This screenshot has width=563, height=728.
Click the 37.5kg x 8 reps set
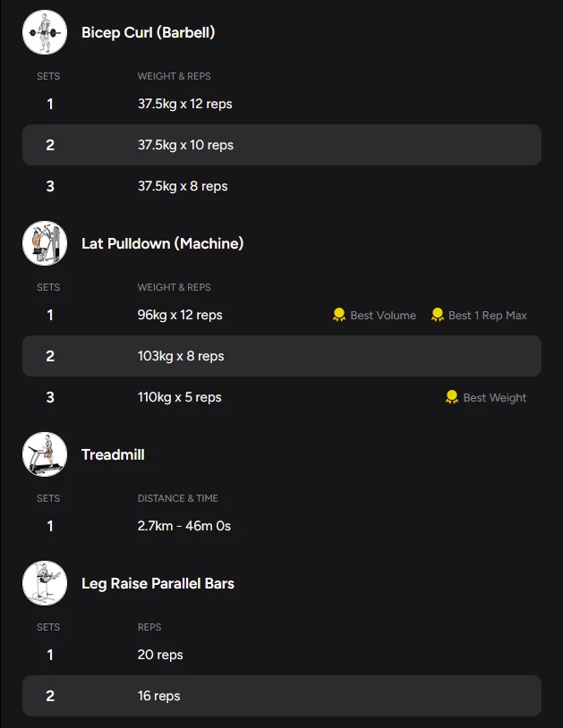(183, 186)
